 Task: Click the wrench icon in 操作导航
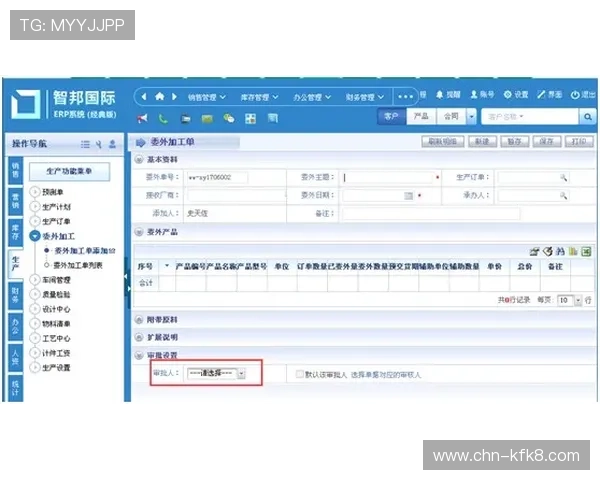(x=99, y=144)
